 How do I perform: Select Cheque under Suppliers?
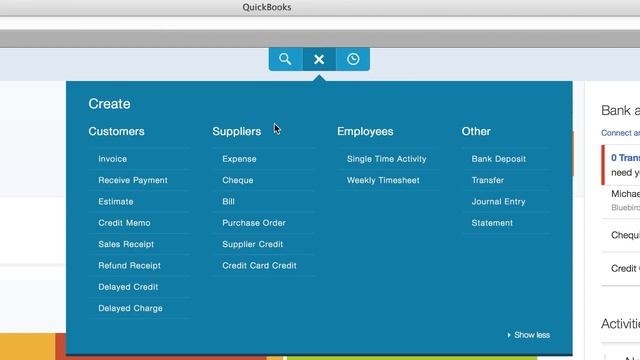click(238, 180)
